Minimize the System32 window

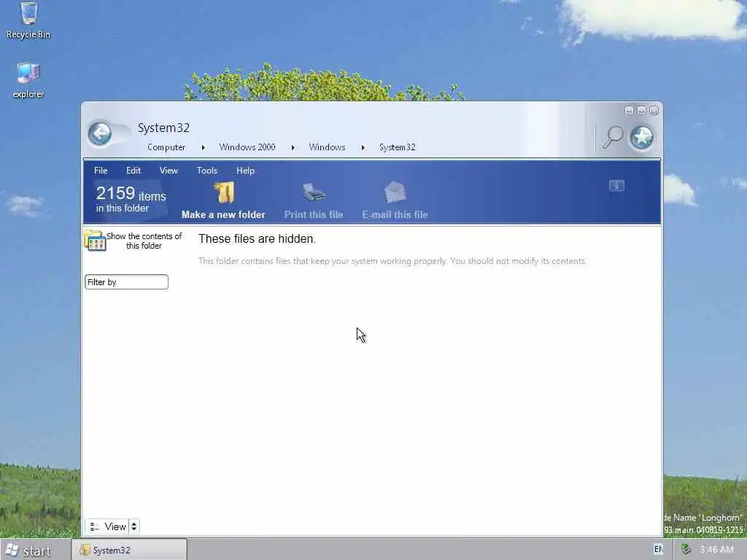629,111
